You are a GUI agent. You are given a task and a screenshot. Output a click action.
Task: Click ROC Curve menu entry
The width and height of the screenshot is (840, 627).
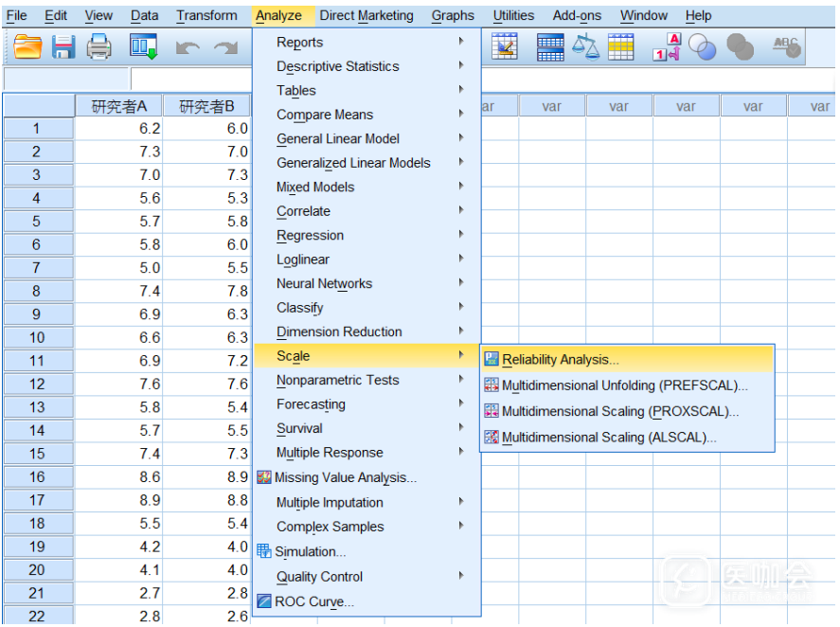[313, 601]
